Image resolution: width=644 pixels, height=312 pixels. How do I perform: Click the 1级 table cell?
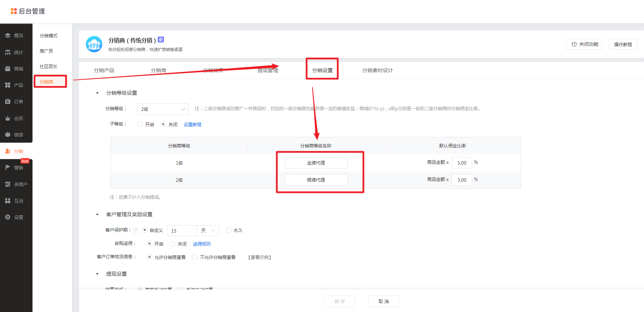tap(179, 163)
